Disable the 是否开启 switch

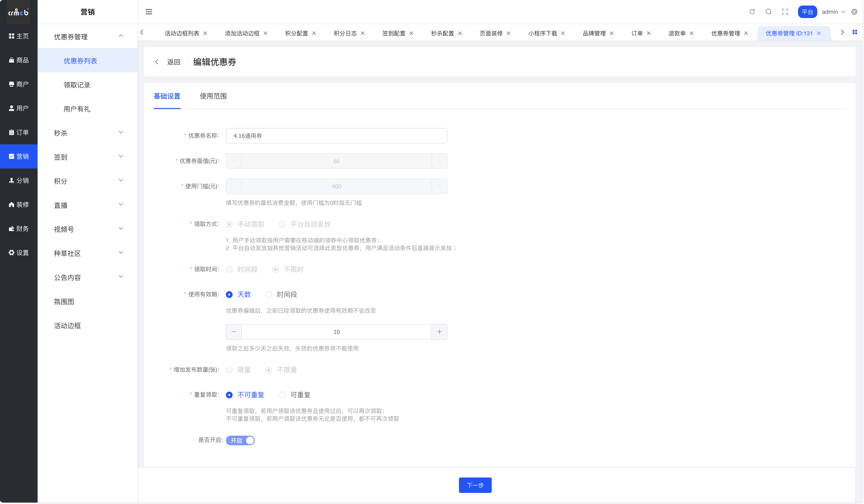point(240,440)
